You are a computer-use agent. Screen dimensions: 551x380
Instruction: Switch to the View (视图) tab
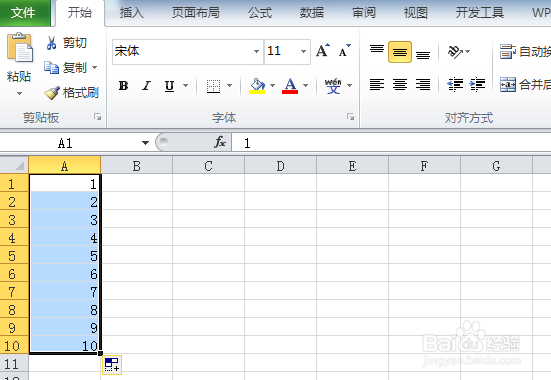point(416,13)
